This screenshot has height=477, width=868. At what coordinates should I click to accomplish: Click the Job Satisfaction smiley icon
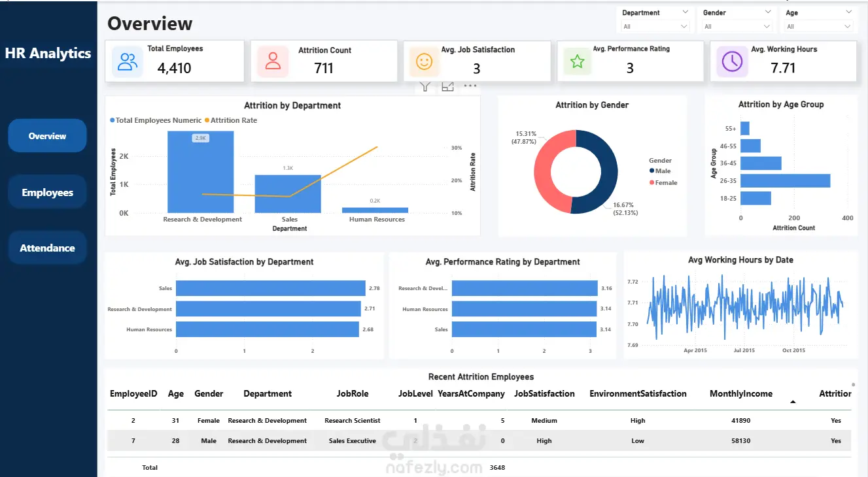pyautogui.click(x=425, y=62)
